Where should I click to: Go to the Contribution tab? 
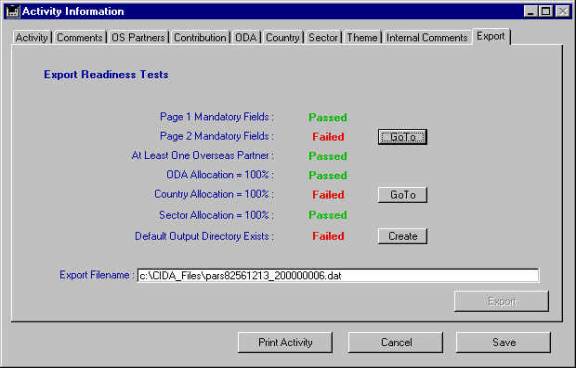(200, 37)
